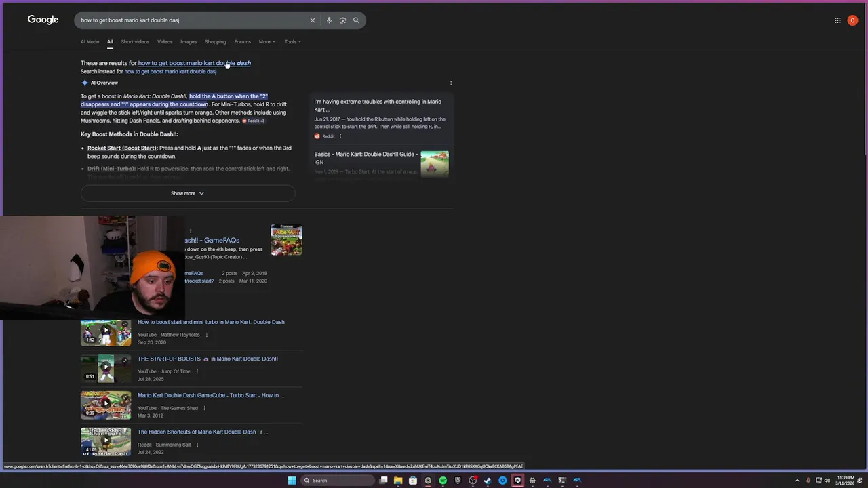Switch to Shopping tab

tap(216, 42)
